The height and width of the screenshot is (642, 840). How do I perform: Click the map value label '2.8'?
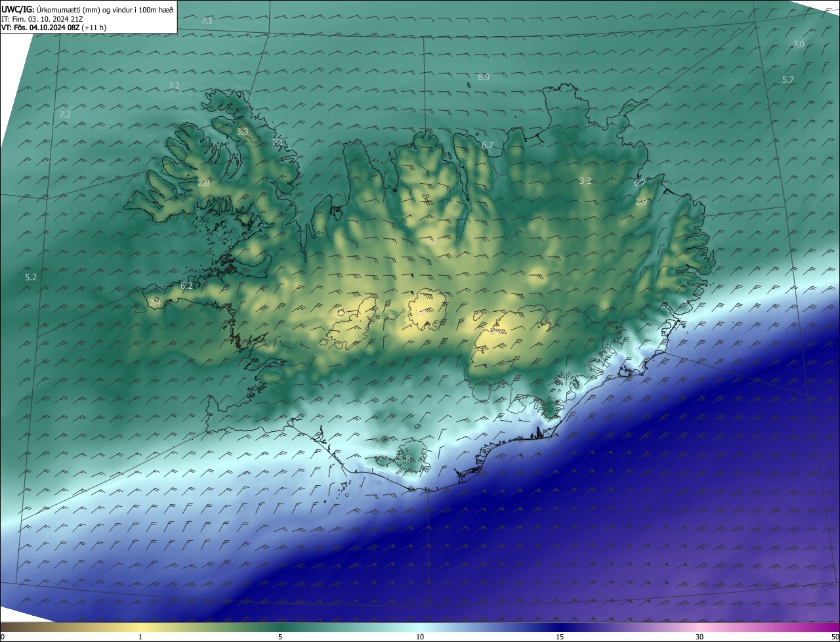[203, 182]
